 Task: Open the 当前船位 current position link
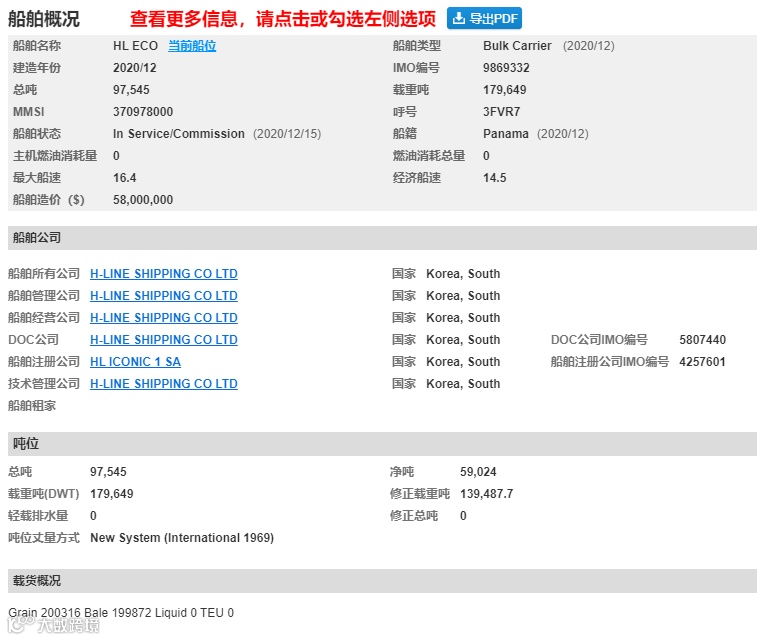click(x=192, y=46)
